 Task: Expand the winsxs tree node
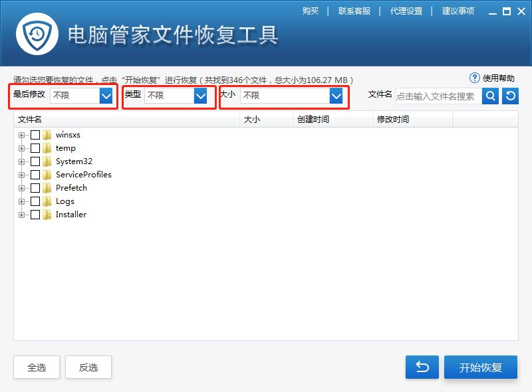click(22, 135)
